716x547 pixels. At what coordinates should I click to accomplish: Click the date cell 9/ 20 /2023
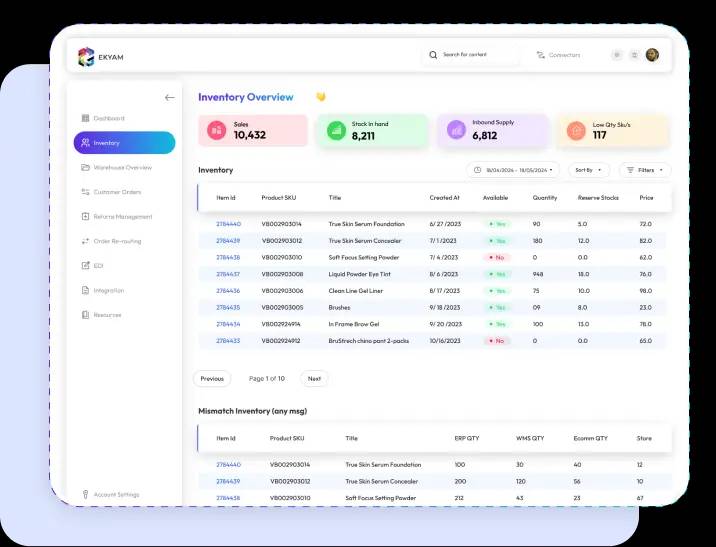(x=446, y=324)
